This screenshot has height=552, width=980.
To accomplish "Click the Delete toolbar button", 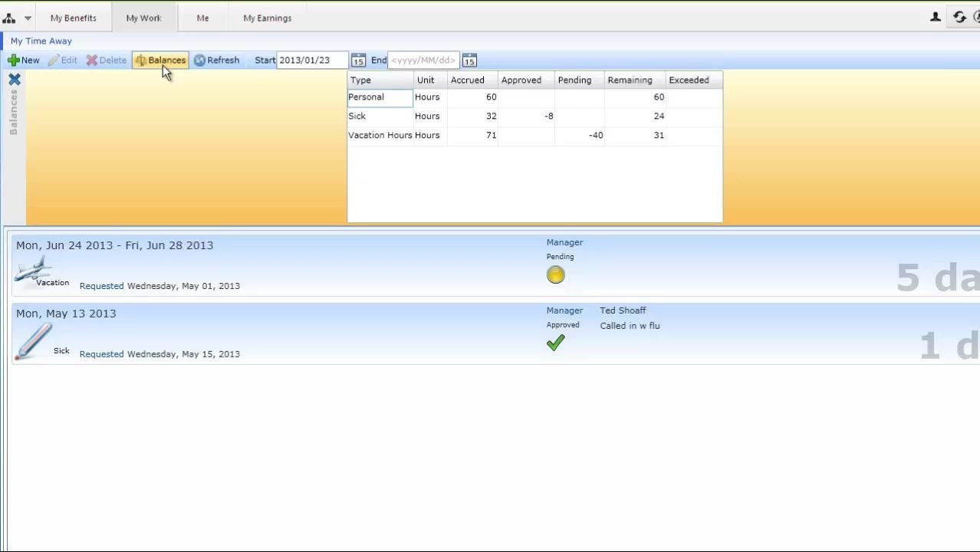I will tap(106, 60).
